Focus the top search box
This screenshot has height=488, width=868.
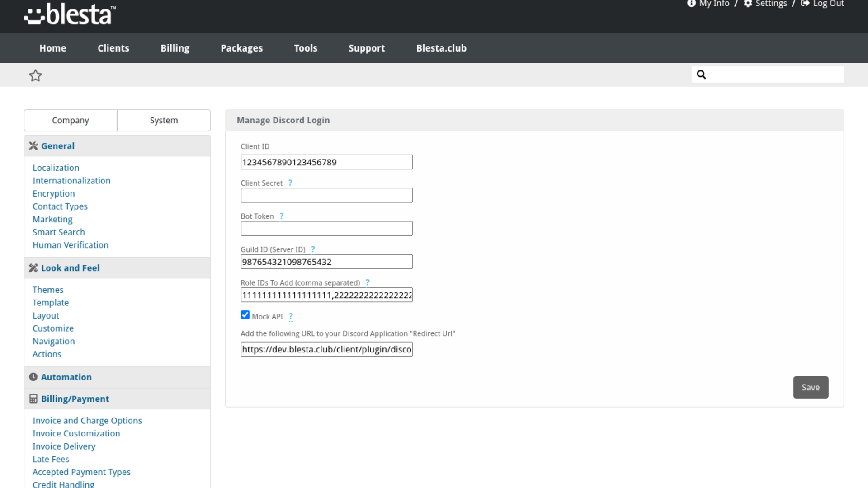(x=768, y=75)
